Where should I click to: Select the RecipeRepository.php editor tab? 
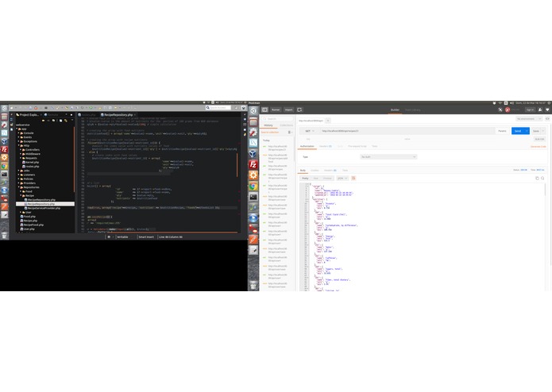point(117,114)
